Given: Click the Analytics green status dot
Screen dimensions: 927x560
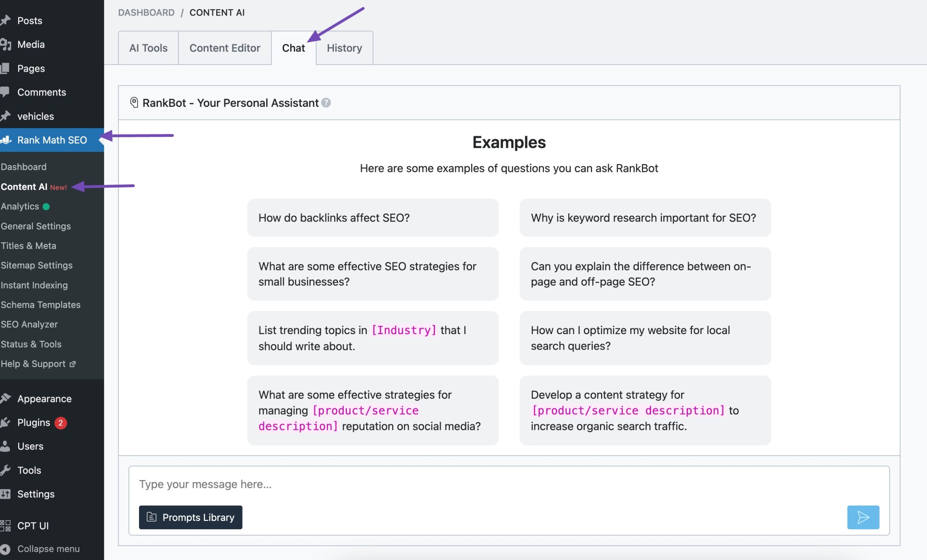Looking at the screenshot, I should 46,206.
